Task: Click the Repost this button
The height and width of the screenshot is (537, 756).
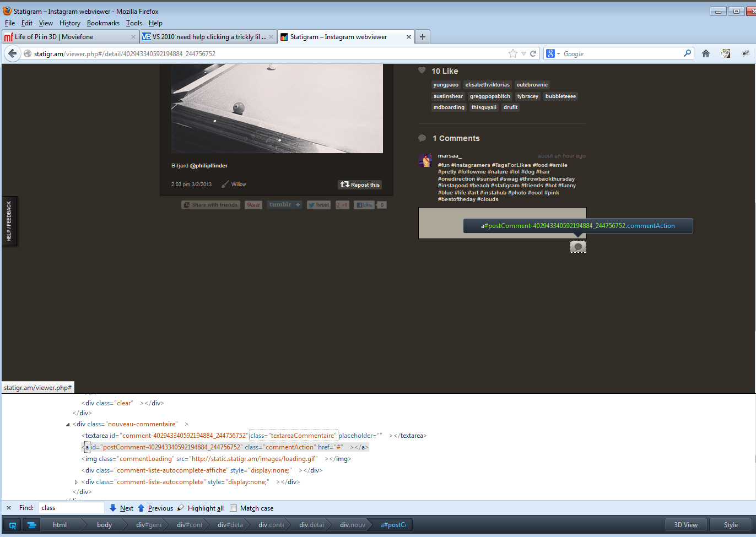Action: [x=360, y=185]
